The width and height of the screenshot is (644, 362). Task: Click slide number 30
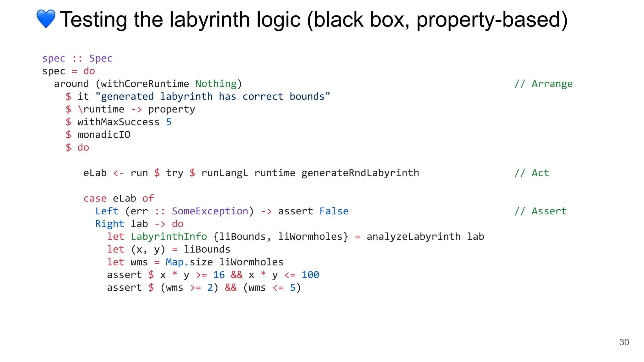624,342
